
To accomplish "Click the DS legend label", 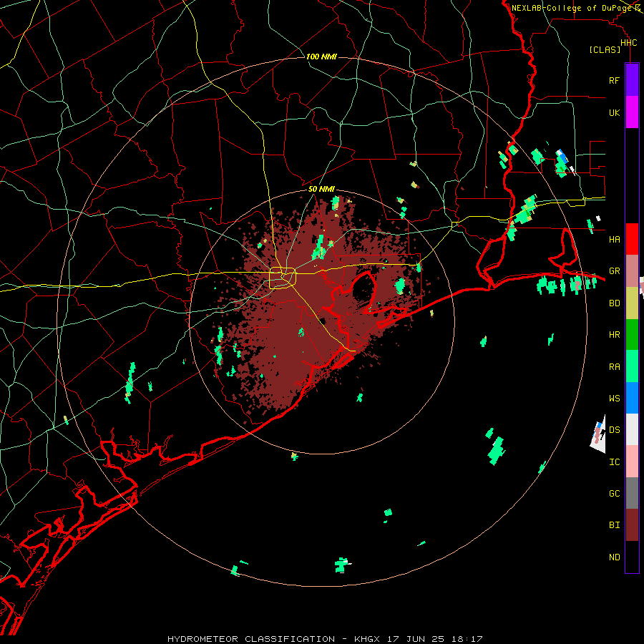I will pyautogui.click(x=614, y=430).
